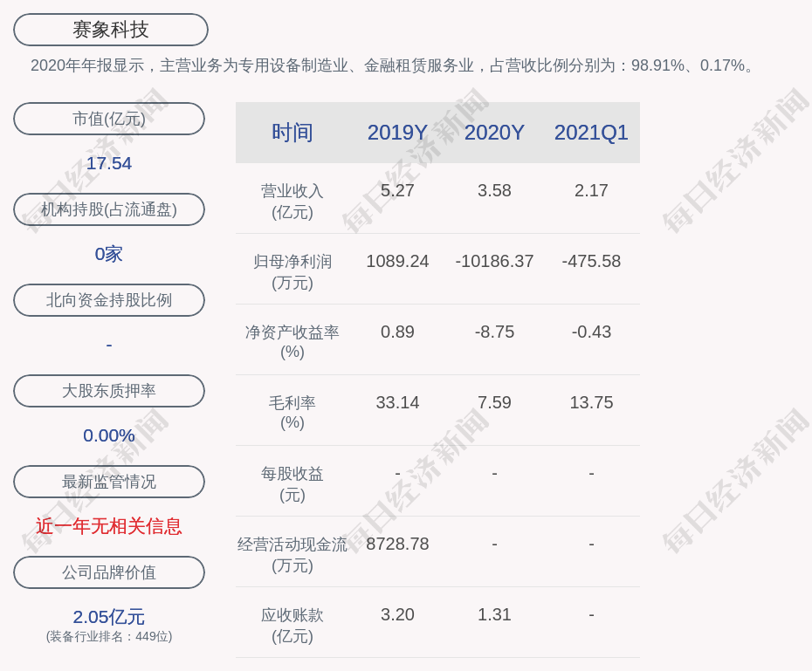The height and width of the screenshot is (671, 812).
Task: Select the 每股收益(元) row label
Action: [x=292, y=484]
